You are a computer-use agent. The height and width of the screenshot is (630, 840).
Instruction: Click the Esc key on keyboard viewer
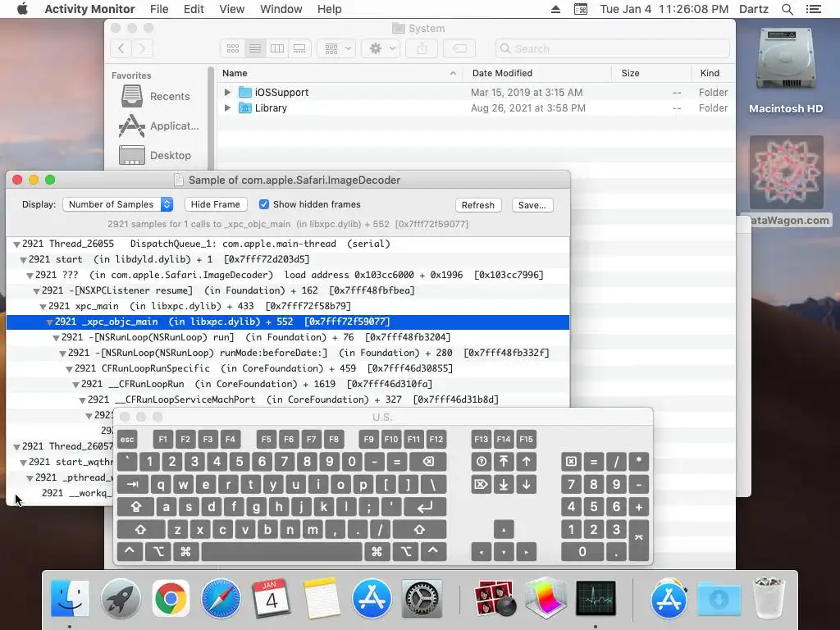tap(127, 440)
